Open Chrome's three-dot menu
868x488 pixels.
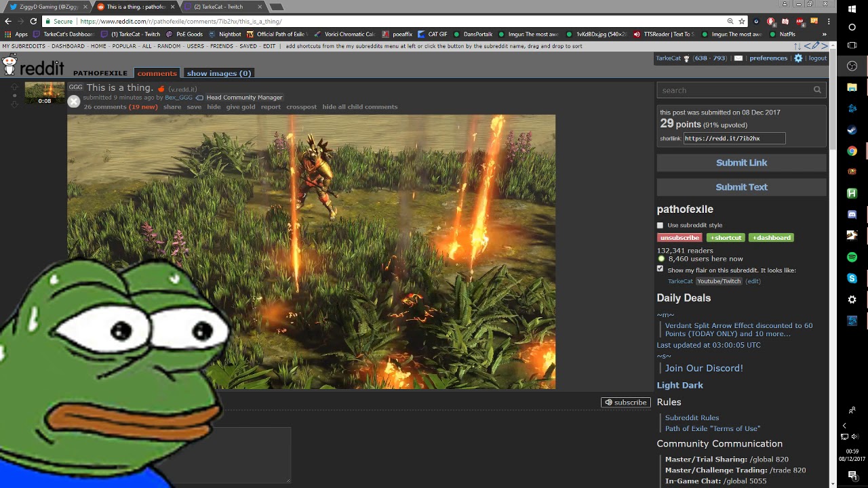click(829, 21)
